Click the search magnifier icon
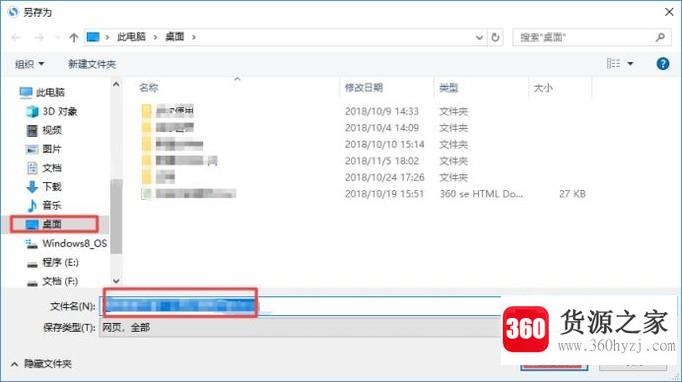 click(x=660, y=37)
